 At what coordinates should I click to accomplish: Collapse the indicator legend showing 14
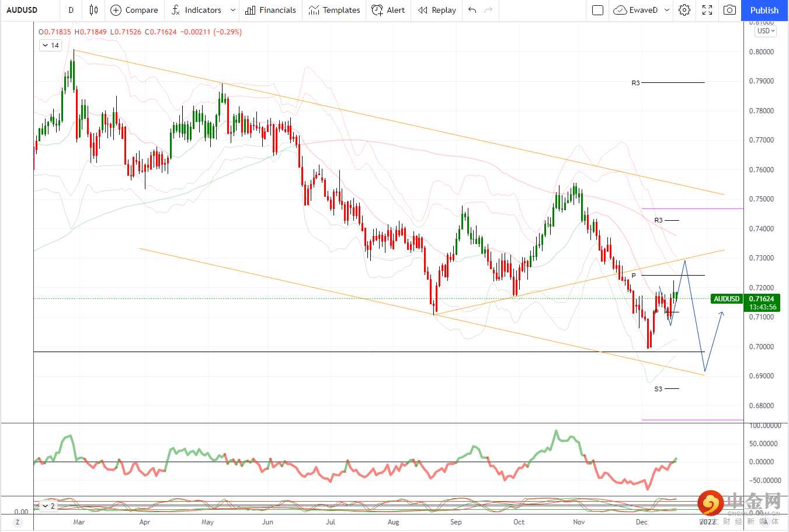pos(51,46)
